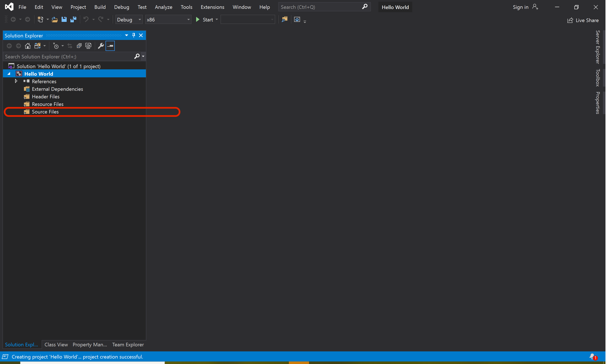Open Properties with the wrench icon

(x=101, y=46)
